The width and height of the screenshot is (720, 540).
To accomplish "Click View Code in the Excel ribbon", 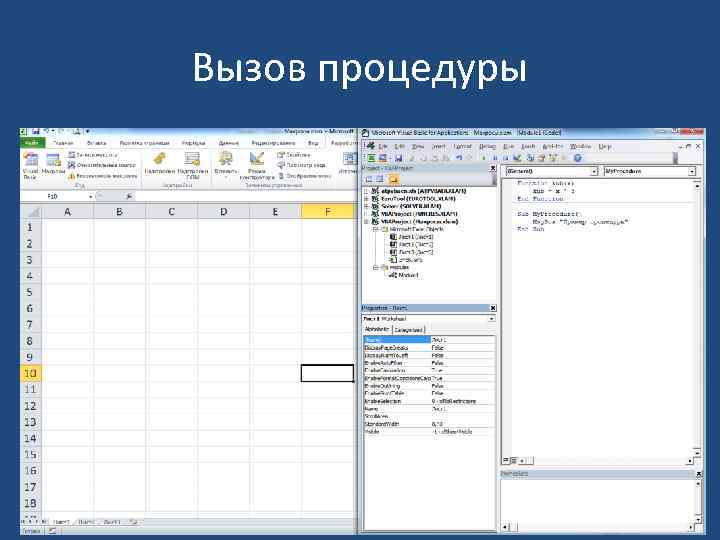I will 302,165.
